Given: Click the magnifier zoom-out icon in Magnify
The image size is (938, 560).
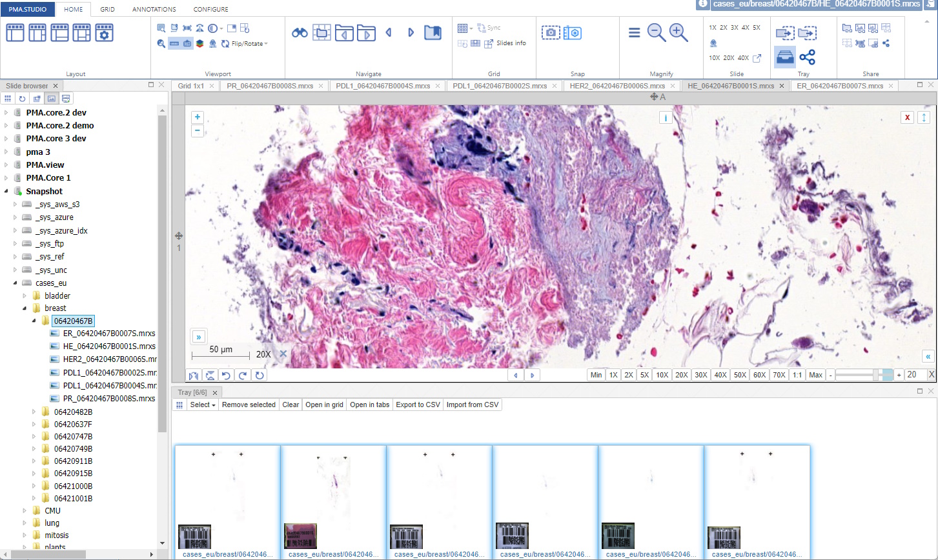Looking at the screenshot, I should 657,33.
